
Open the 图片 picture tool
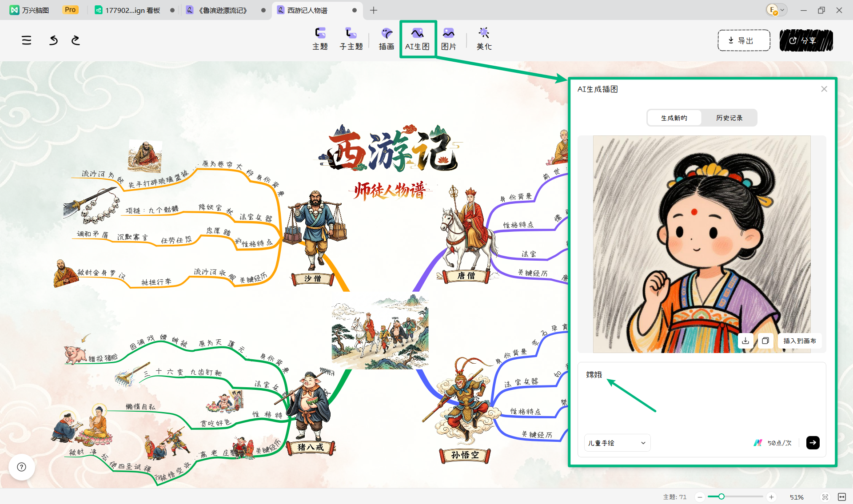coord(449,39)
